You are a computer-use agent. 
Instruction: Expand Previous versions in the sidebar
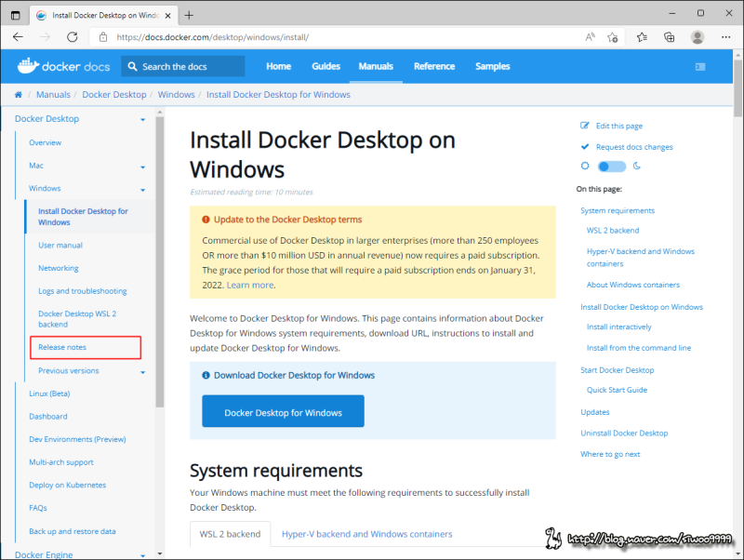point(144,370)
